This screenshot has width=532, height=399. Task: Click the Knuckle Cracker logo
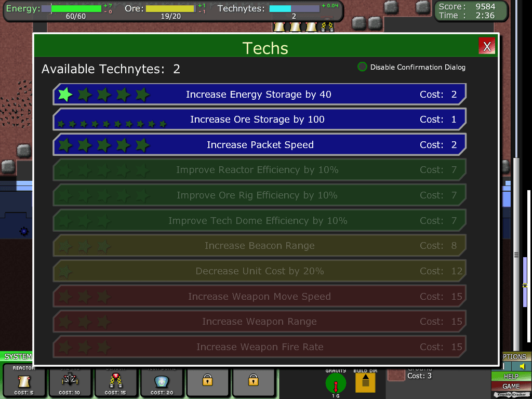[512, 395]
